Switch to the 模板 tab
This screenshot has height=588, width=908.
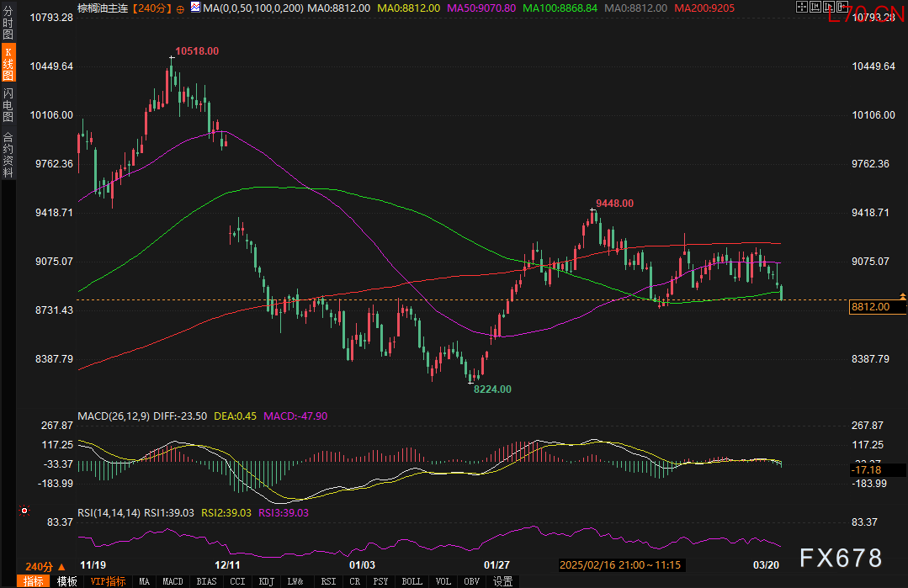tap(66, 581)
